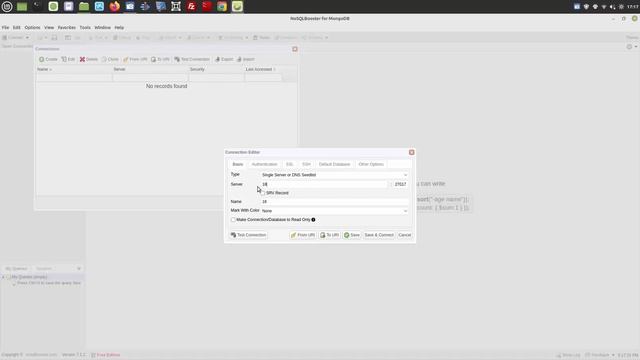Click the NoSQLBooster icon in the taskbar
Screen dimensions: 640x360
237,6
